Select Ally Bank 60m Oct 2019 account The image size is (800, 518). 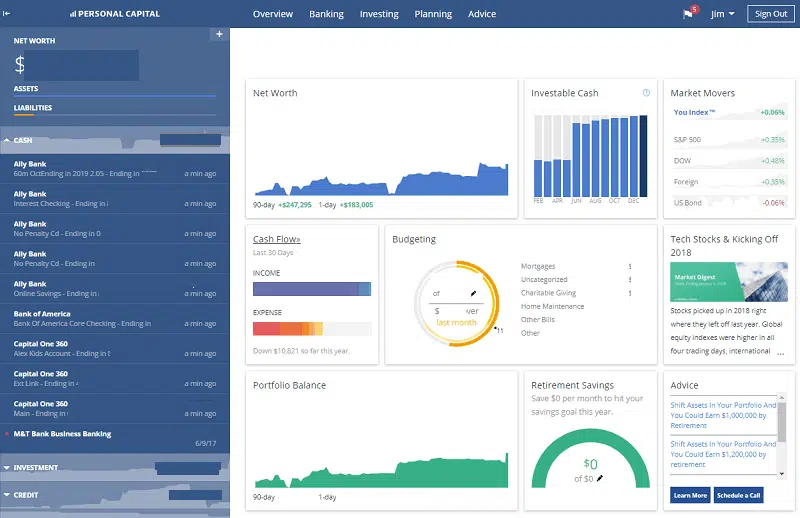click(115, 168)
